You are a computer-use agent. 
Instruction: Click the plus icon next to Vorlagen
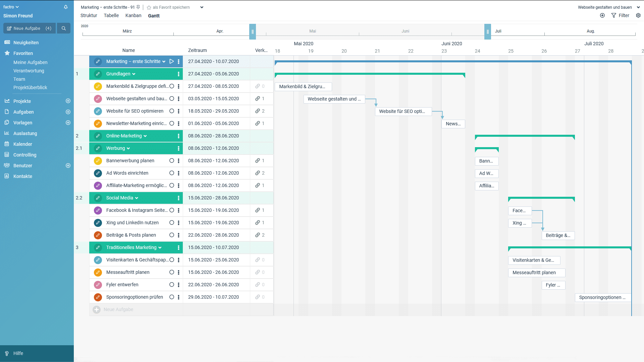click(68, 123)
